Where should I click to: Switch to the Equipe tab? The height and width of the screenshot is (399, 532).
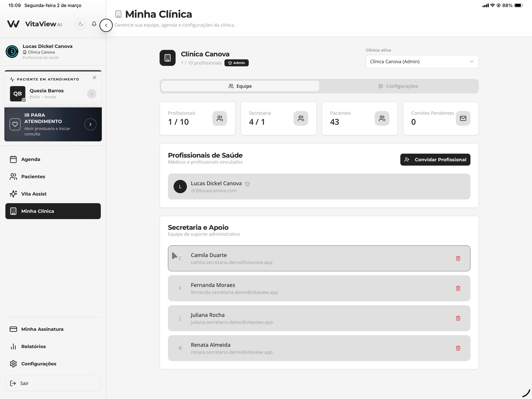(240, 86)
